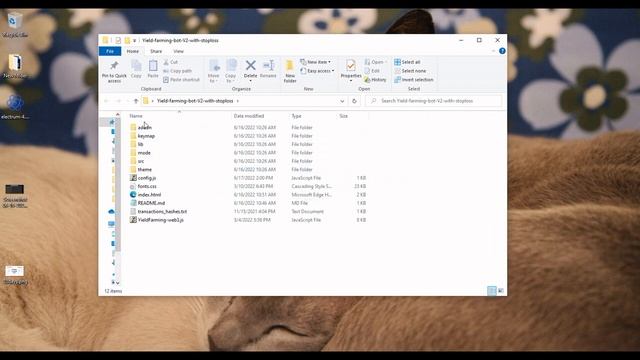Image resolution: width=640 pixels, height=360 pixels.
Task: Go up one folder level
Action: 136,101
